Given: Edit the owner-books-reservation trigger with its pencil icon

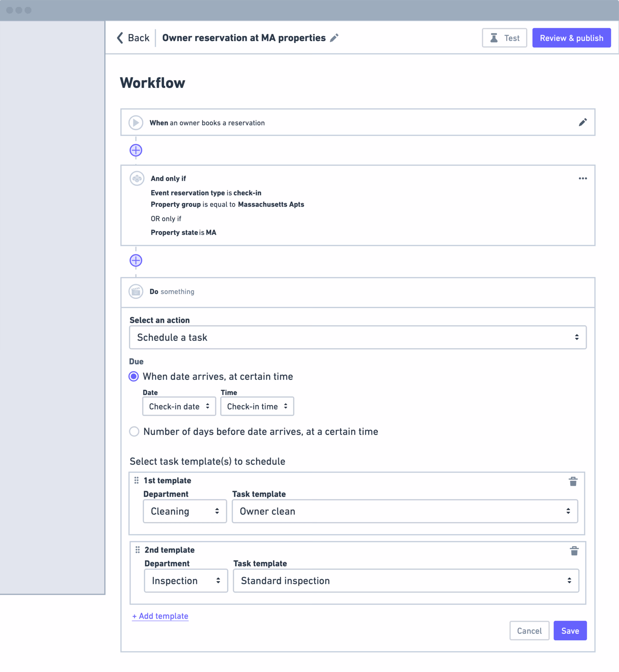Looking at the screenshot, I should tap(583, 122).
